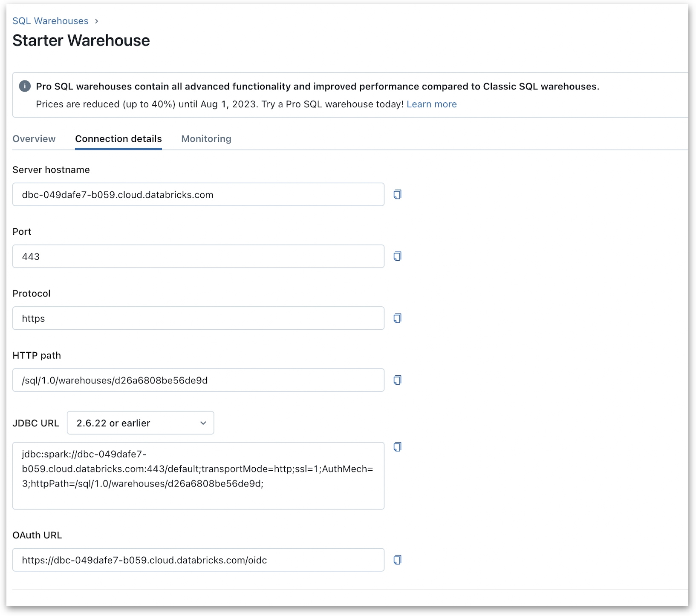696x616 pixels.
Task: Select the HTTP path field
Action: 198,380
